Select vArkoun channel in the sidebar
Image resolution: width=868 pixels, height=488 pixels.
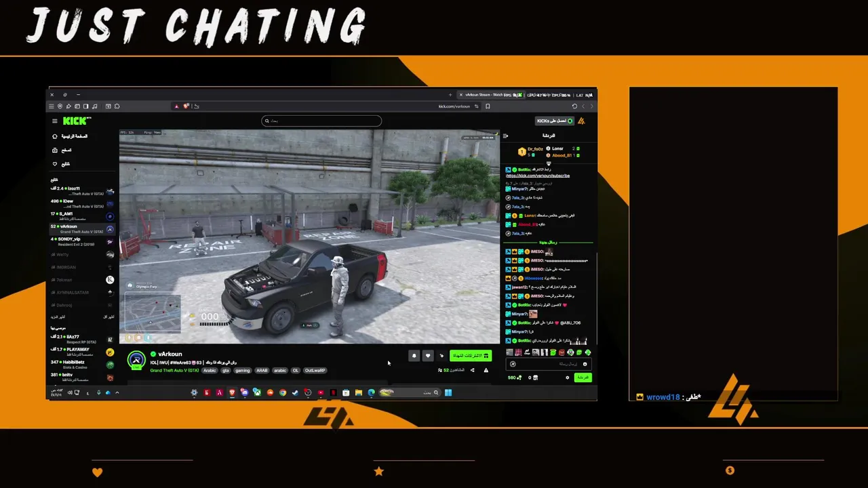point(82,229)
